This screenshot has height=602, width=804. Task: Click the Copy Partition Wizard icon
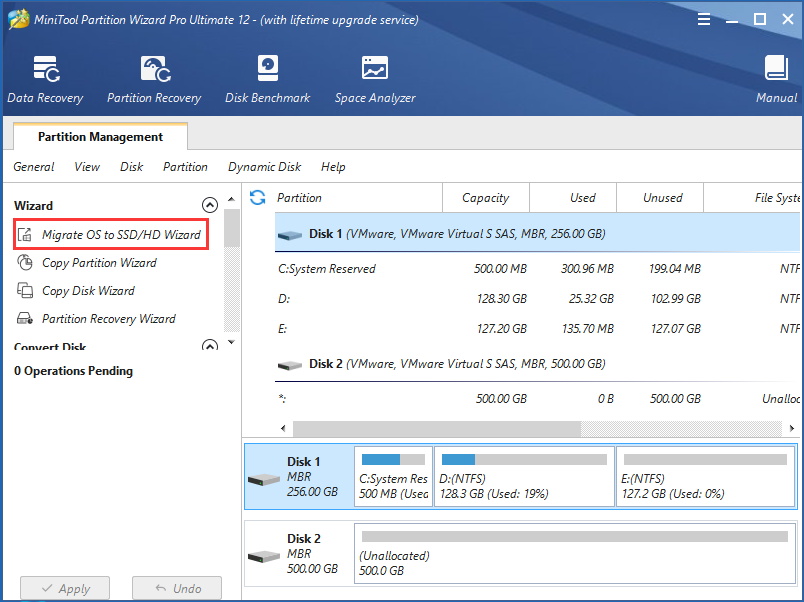pyautogui.click(x=25, y=263)
